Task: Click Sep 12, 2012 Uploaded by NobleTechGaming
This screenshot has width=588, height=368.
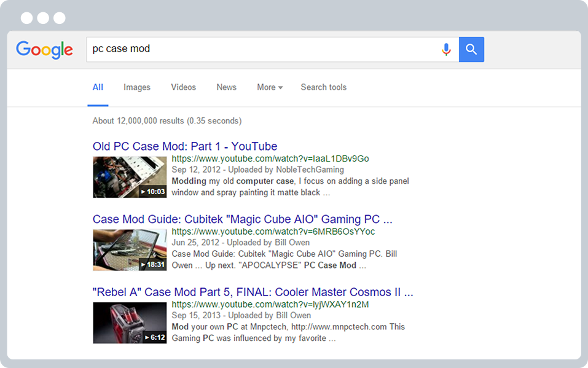Action: pos(257,170)
